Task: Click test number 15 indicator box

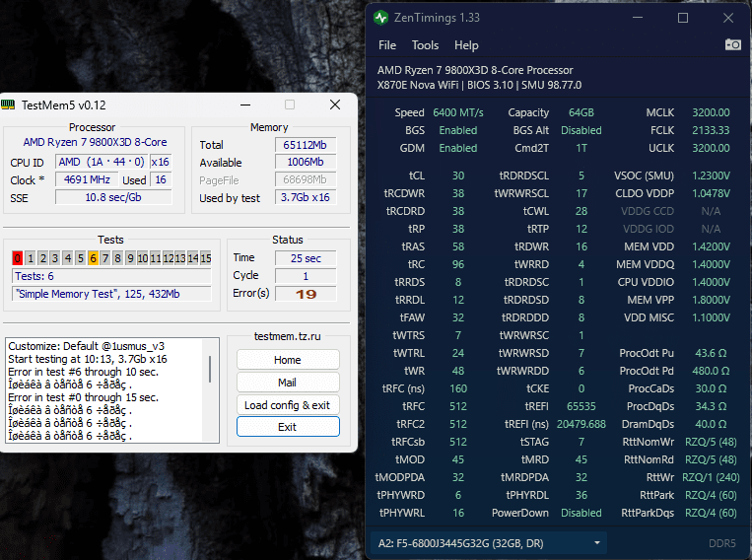Action: point(206,258)
